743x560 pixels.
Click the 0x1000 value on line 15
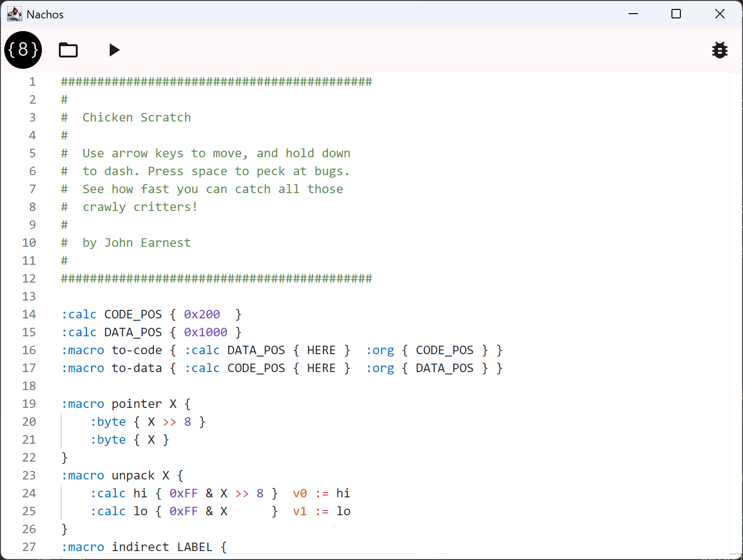coord(206,332)
